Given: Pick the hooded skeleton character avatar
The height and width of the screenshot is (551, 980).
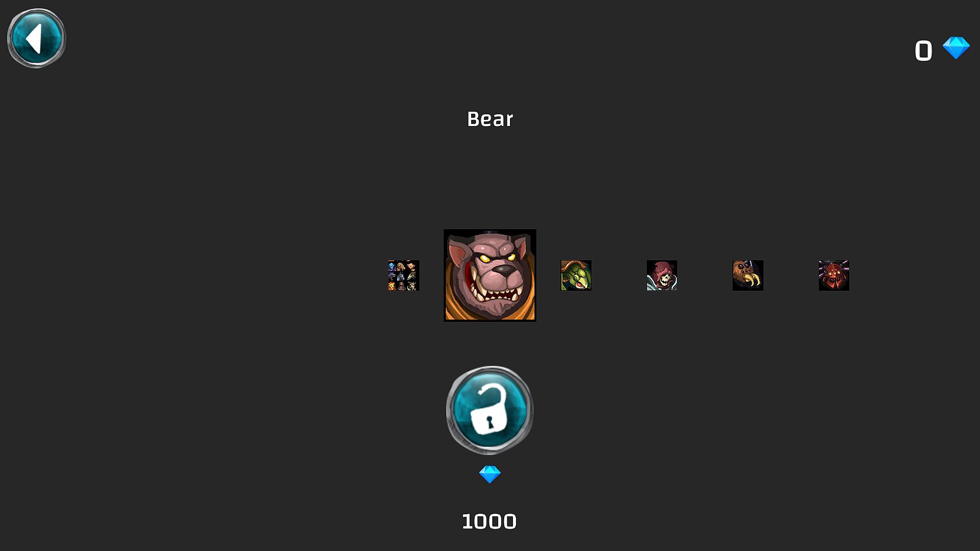Looking at the screenshot, I should click(662, 275).
